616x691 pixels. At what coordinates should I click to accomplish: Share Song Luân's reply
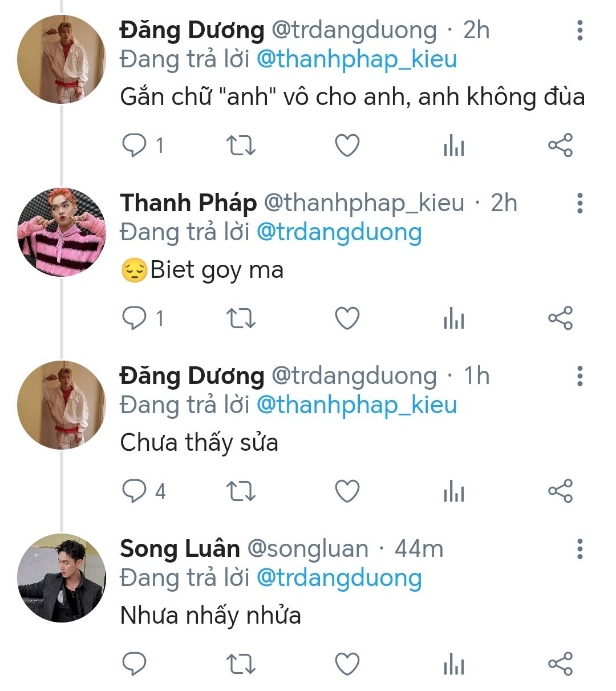click(x=560, y=664)
